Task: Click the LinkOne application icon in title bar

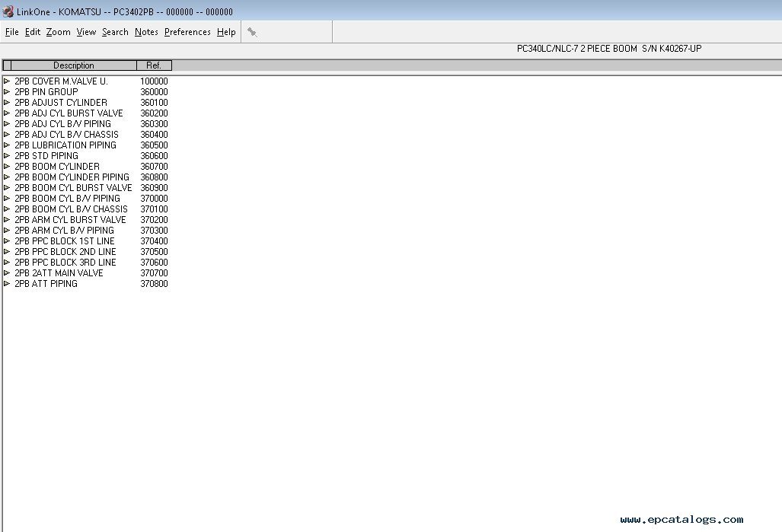Action: [8, 11]
